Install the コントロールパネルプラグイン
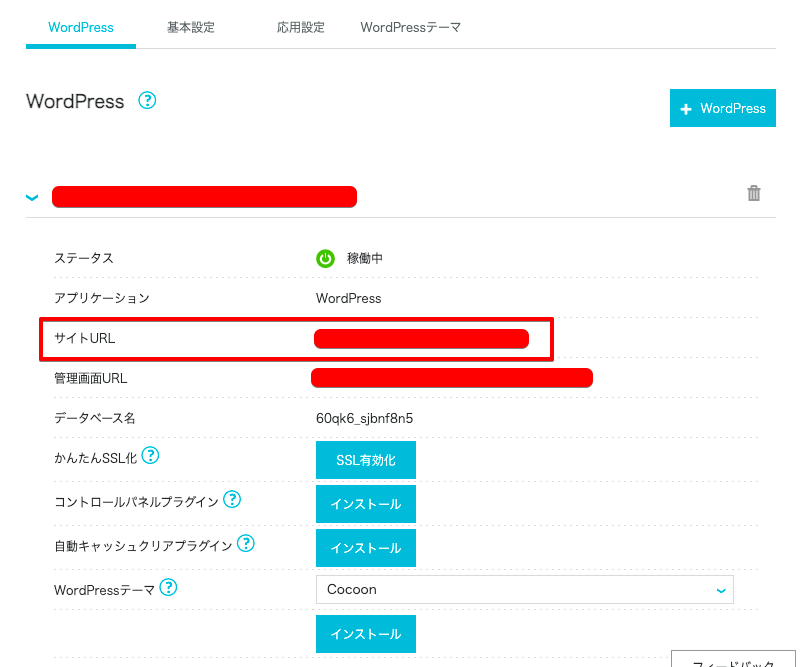Viewport: 804px width, 667px height. tap(366, 504)
